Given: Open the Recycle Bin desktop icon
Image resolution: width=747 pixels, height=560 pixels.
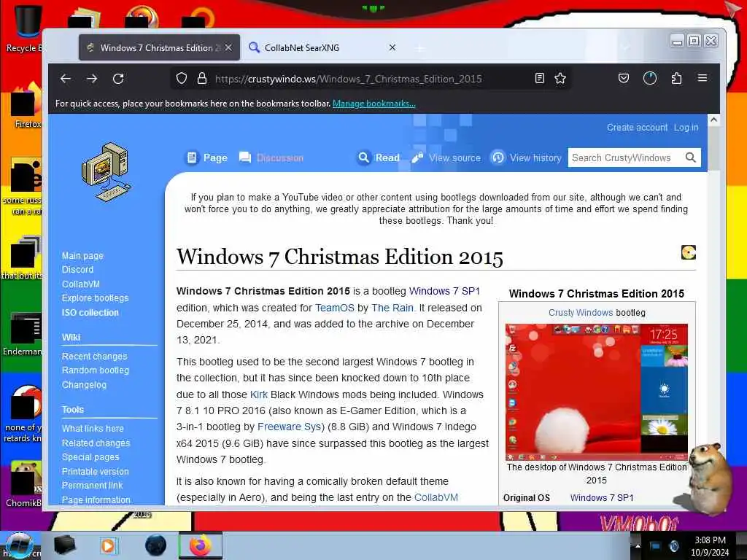Looking at the screenshot, I should click(26, 28).
